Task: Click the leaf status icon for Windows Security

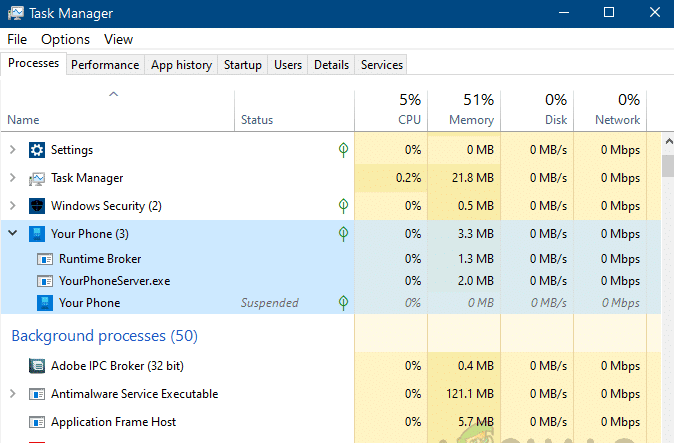Action: pos(343,206)
